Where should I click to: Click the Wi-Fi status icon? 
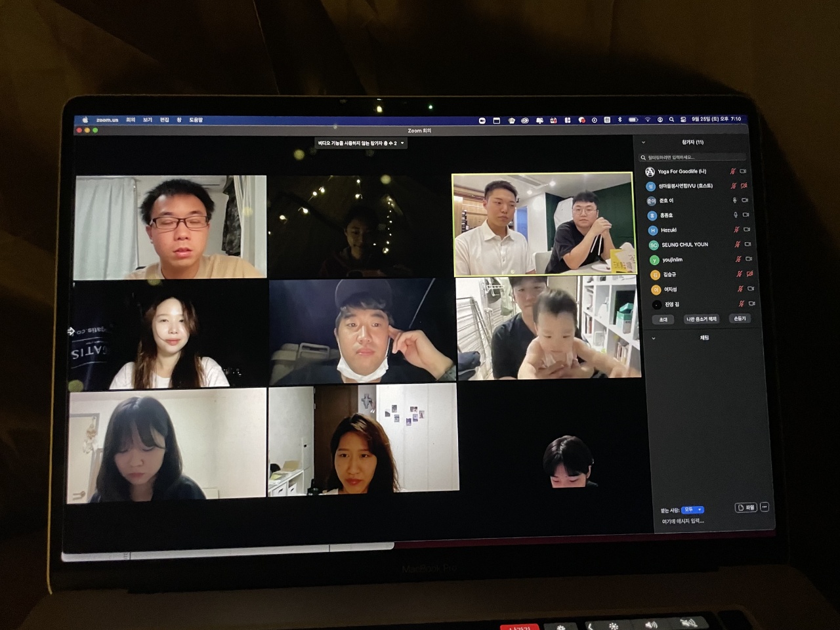(647, 119)
